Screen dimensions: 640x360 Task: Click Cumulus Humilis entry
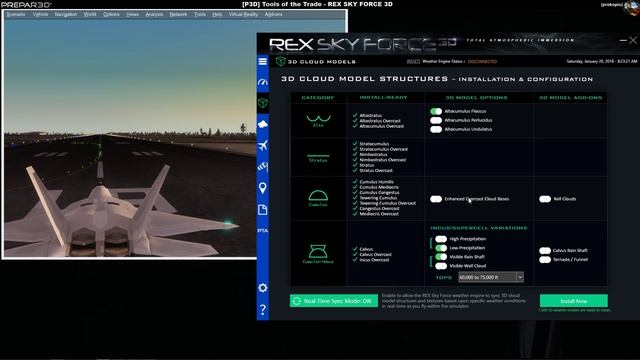click(377, 182)
